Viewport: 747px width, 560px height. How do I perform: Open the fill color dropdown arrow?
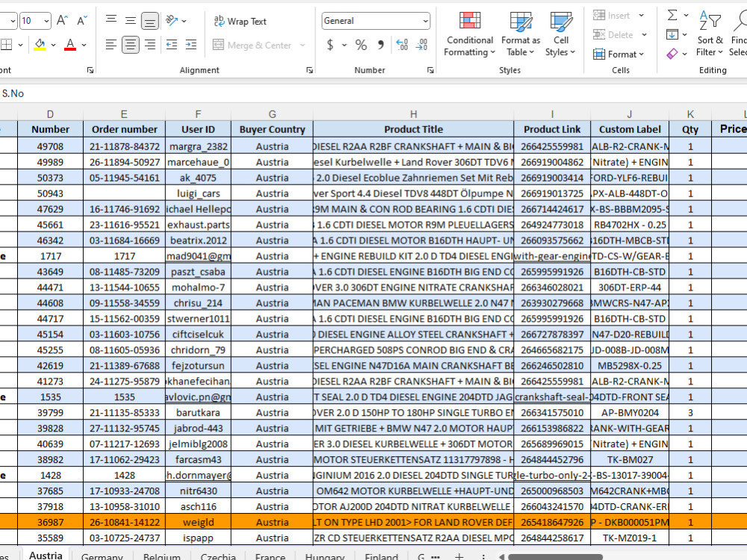coord(53,46)
